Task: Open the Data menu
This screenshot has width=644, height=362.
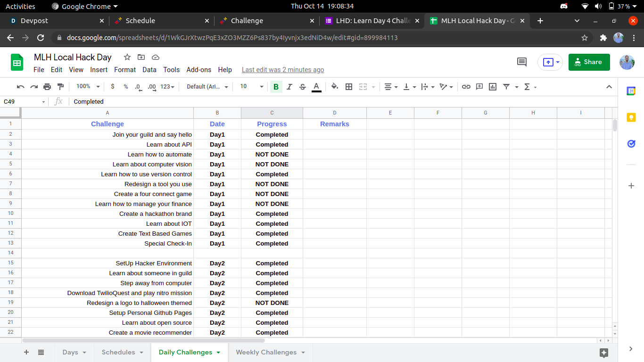Action: pyautogui.click(x=149, y=70)
